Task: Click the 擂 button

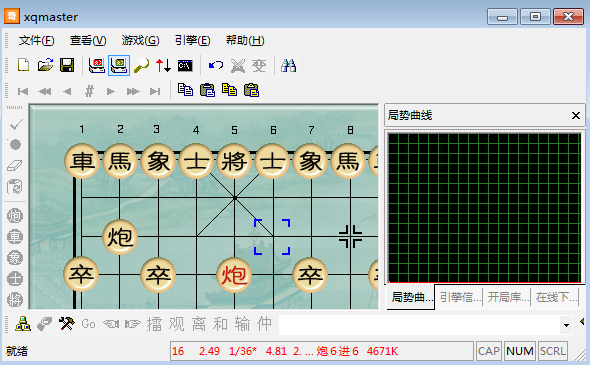Action: point(154,324)
